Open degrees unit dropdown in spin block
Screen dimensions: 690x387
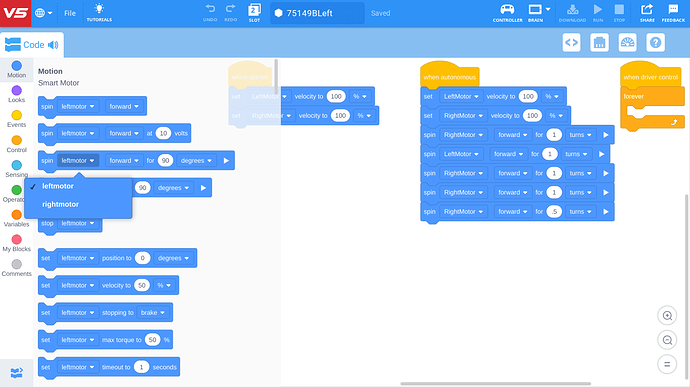[x=196, y=161]
